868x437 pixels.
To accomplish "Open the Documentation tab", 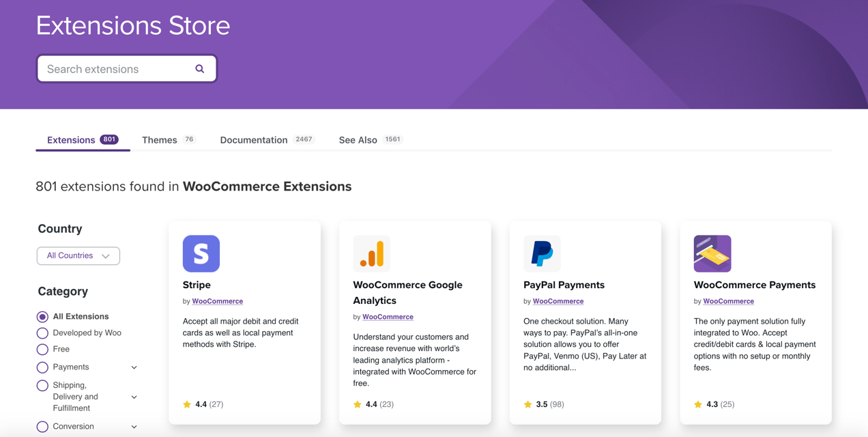I will point(253,139).
